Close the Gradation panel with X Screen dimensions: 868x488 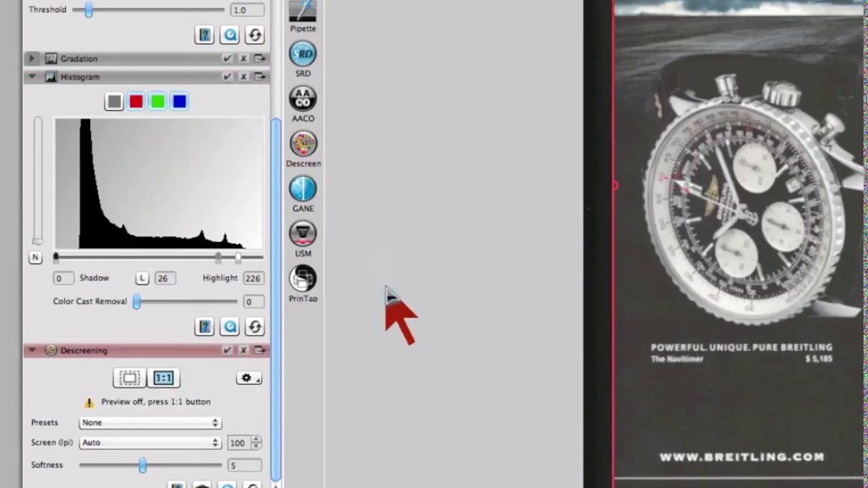243,59
